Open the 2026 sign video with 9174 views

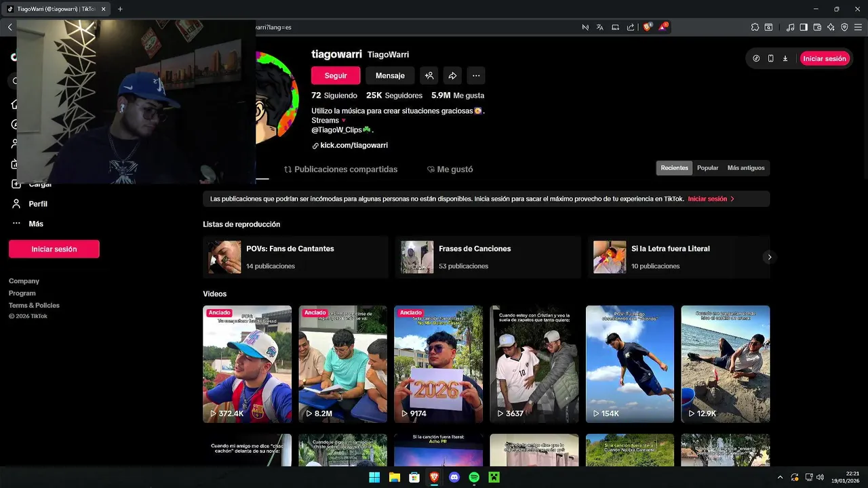tap(439, 364)
